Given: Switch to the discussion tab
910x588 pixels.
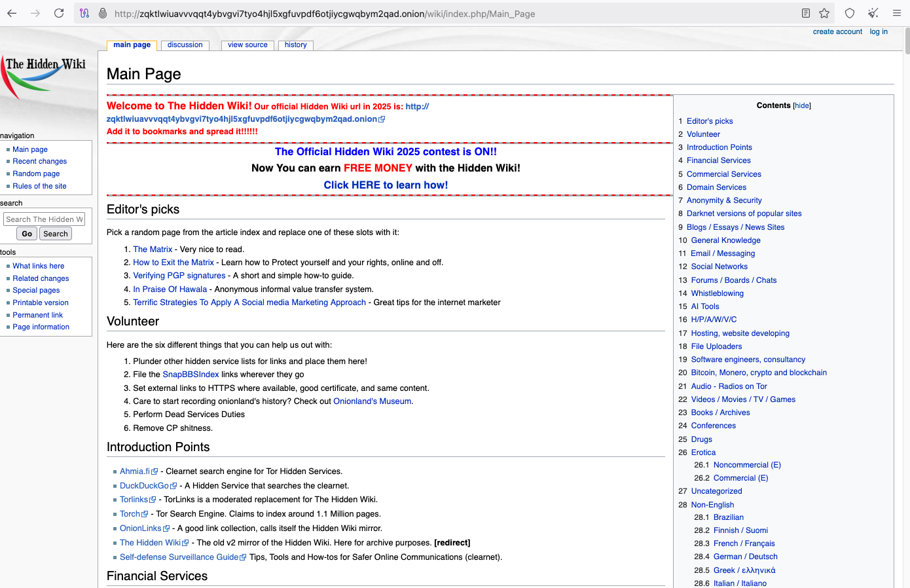Looking at the screenshot, I should (185, 45).
